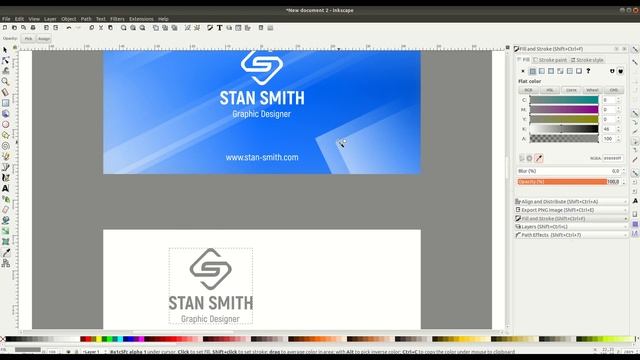Adjust the Cyan color slider

click(564, 100)
